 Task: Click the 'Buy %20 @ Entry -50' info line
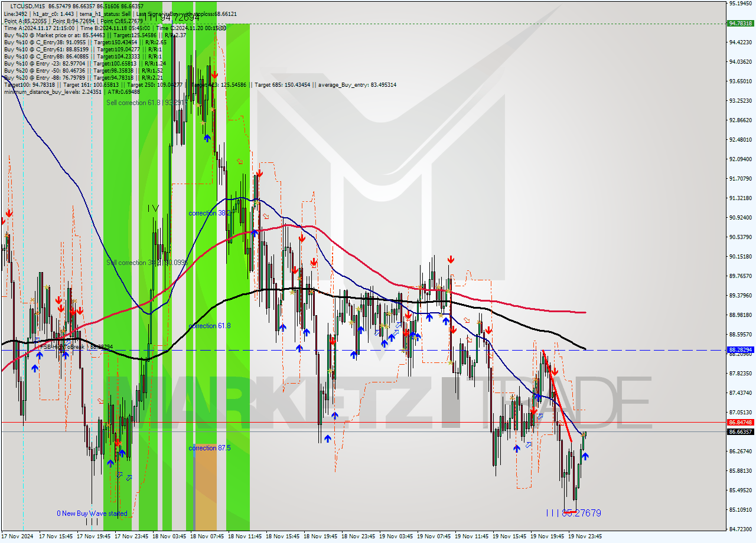[83, 70]
